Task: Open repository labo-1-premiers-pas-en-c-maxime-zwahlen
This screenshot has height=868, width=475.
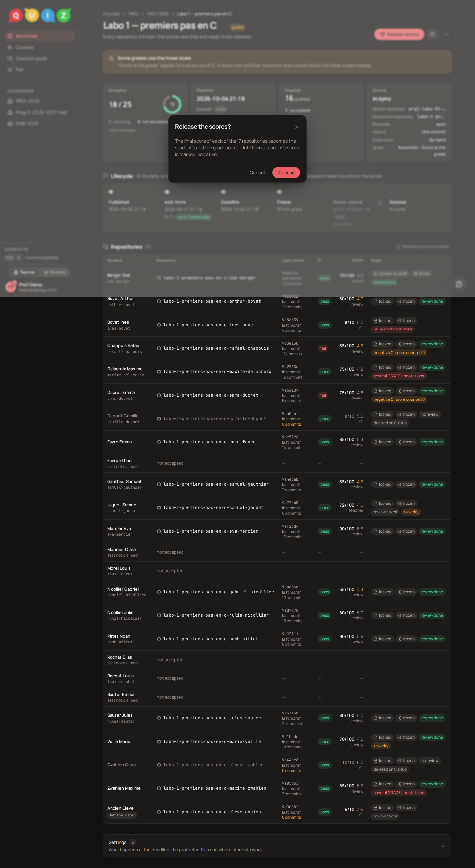Action: (x=214, y=788)
